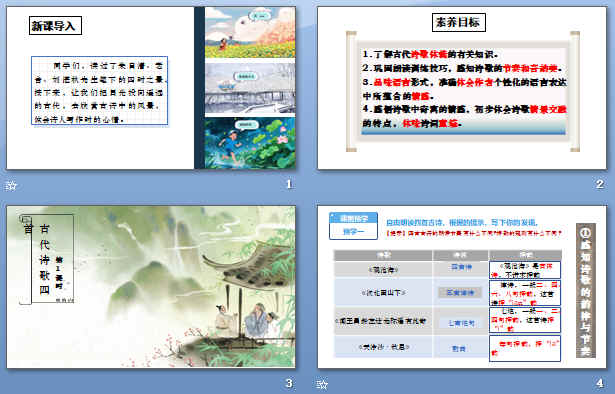Click the animation star icon below slide 4

(x=322, y=384)
